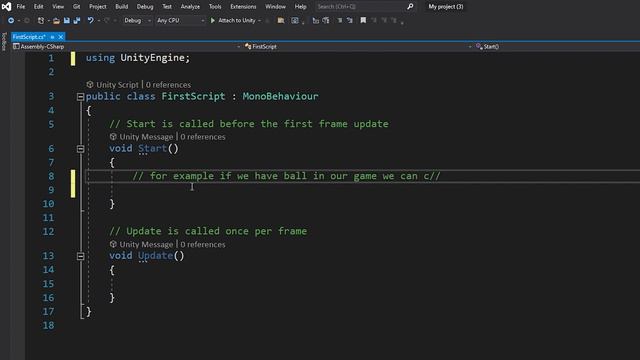Click the Visual Studio logo icon
The image size is (640, 360).
(x=6, y=6)
